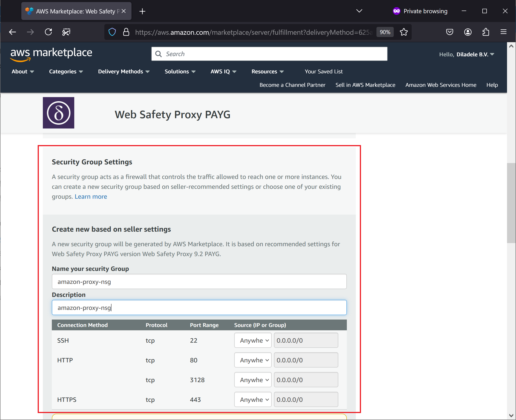Viewport: 516px width, 420px height.
Task: Bookmark page with the star icon
Action: [x=403, y=32]
